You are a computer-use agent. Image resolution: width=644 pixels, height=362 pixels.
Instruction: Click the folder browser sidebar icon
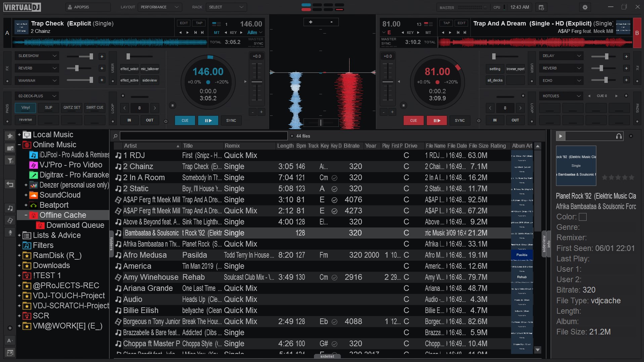[10, 148]
